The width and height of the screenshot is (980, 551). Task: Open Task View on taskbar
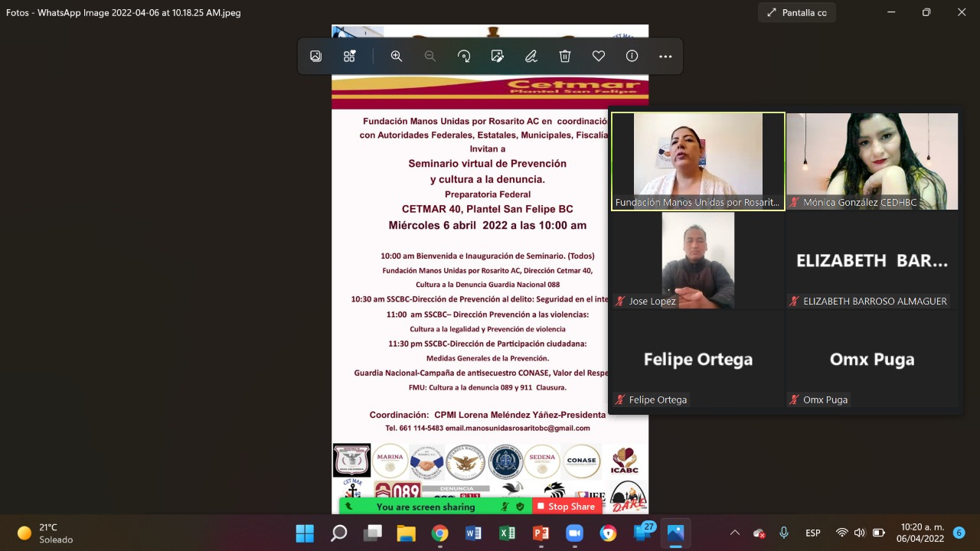point(372,533)
